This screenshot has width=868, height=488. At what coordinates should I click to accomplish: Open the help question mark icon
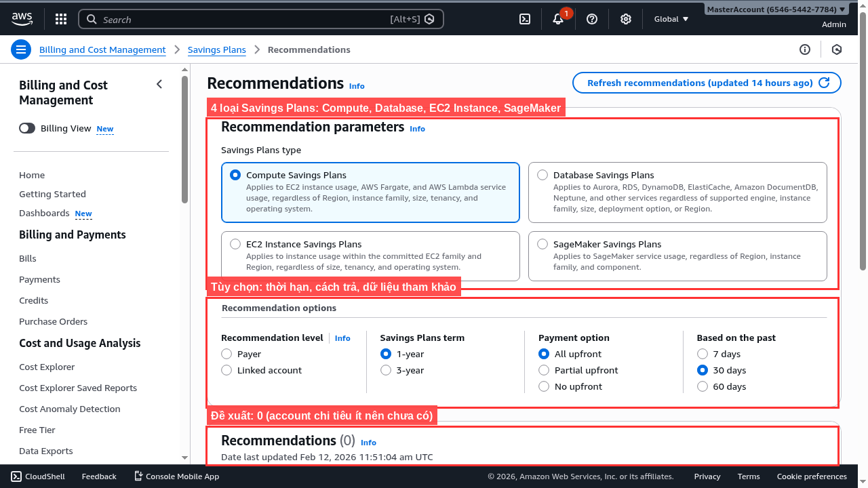click(x=592, y=19)
